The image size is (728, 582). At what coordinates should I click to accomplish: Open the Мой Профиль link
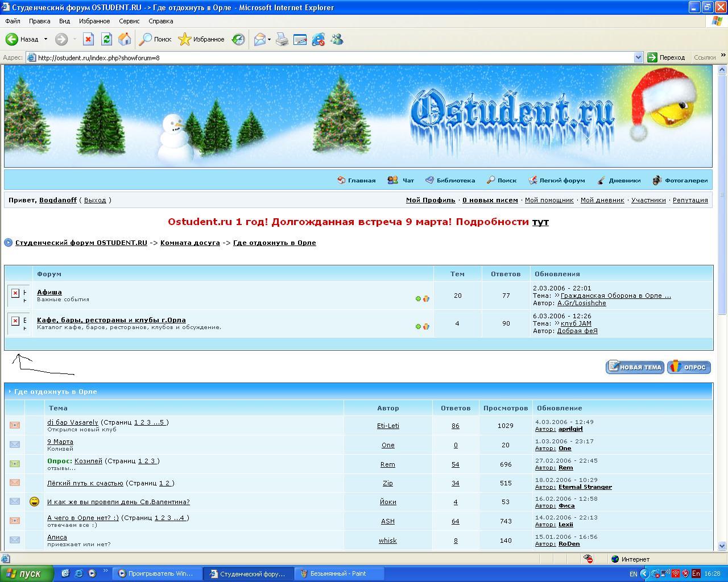(x=431, y=200)
